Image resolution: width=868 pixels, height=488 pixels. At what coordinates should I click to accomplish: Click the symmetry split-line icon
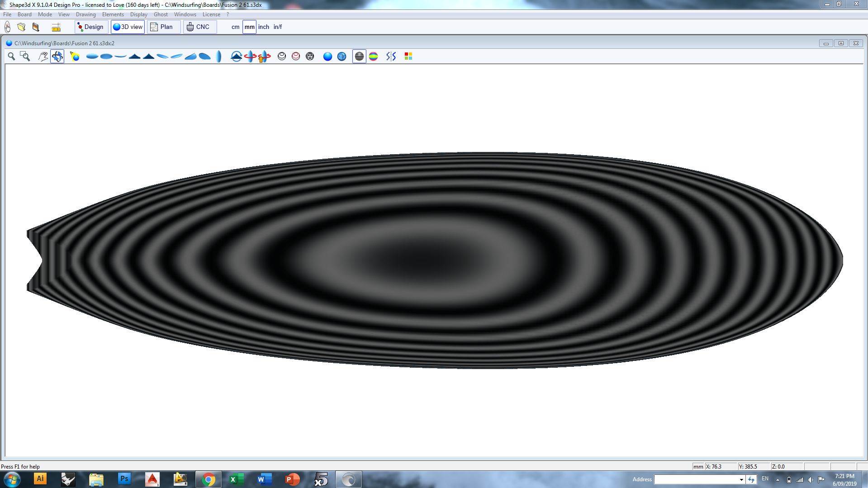(391, 56)
